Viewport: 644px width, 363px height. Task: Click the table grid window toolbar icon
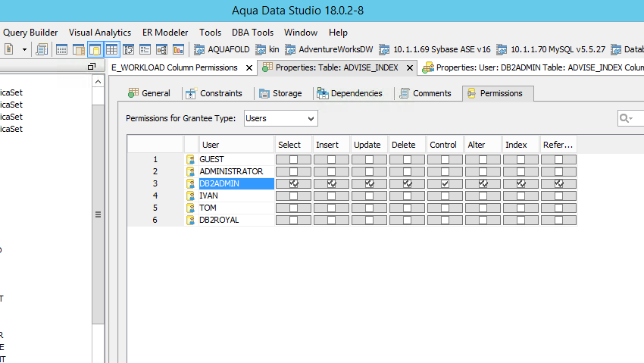click(61, 50)
